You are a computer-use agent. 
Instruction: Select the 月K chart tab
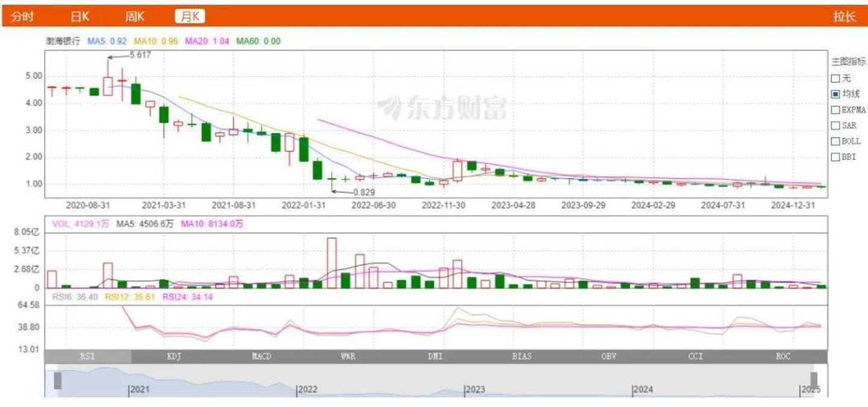190,16
